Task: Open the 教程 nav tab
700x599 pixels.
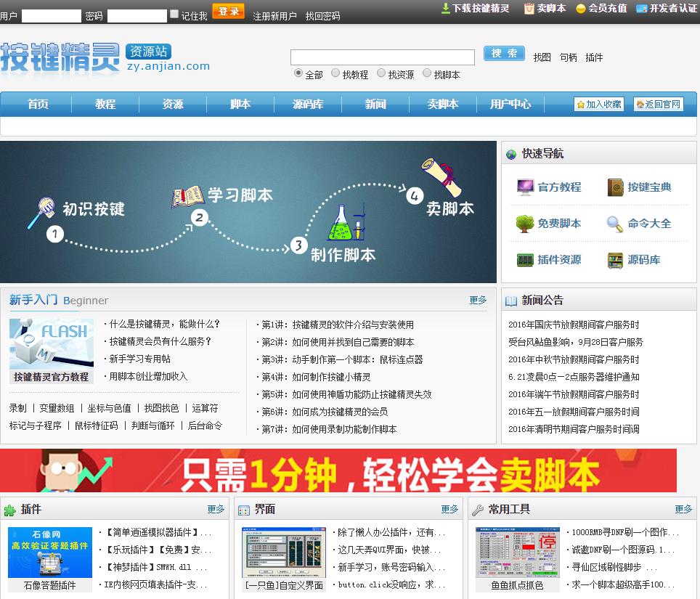Action: point(105,104)
